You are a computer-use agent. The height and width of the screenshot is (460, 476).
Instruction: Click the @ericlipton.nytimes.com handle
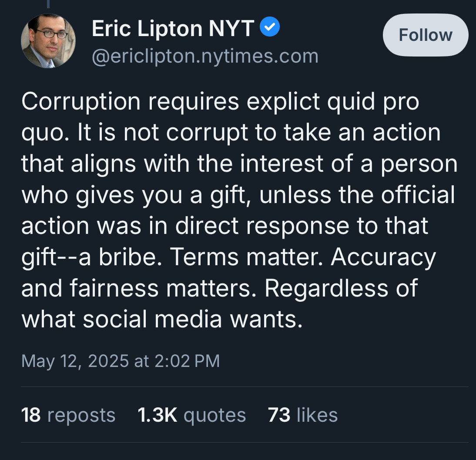tap(205, 56)
